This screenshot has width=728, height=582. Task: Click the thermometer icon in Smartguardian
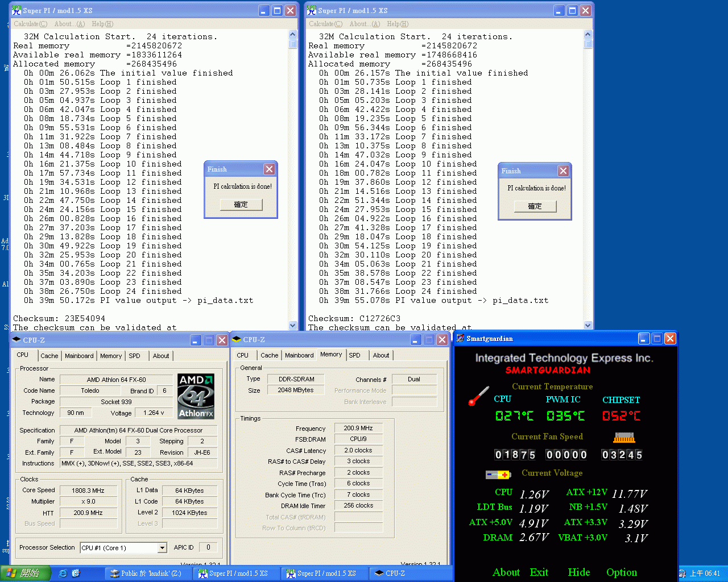click(x=479, y=396)
